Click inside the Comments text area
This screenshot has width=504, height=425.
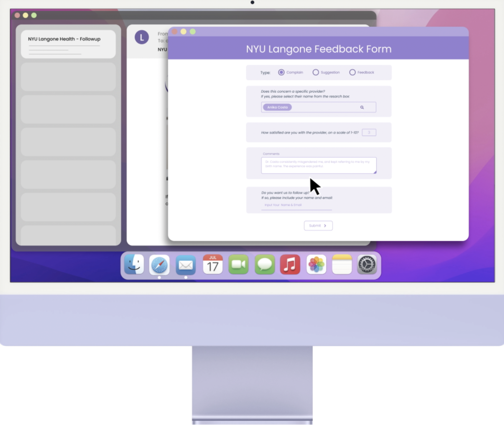pos(319,165)
